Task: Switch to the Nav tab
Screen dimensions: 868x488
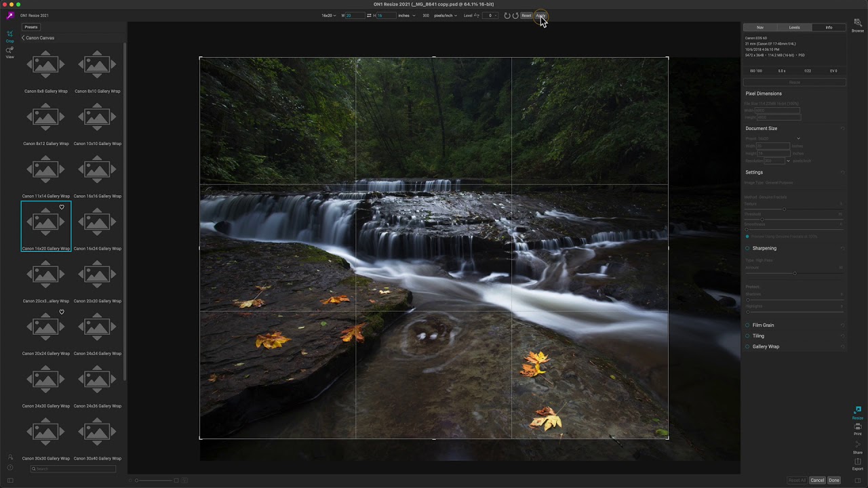Action: pos(760,27)
